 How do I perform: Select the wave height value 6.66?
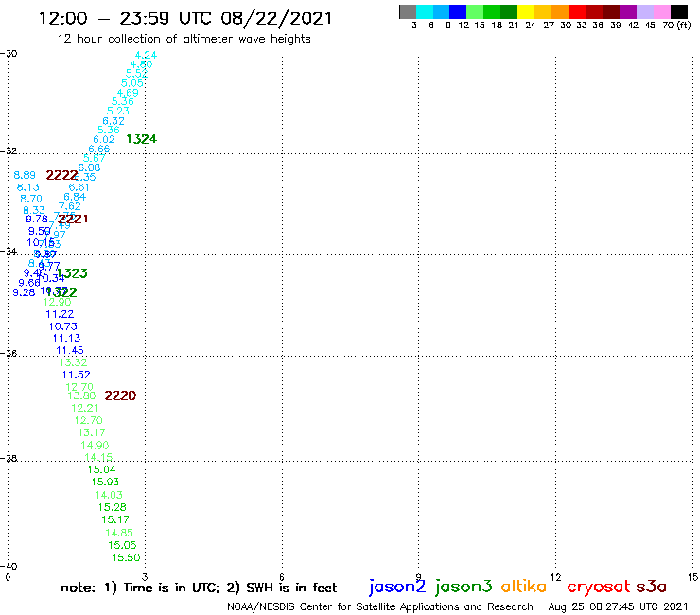(x=99, y=149)
